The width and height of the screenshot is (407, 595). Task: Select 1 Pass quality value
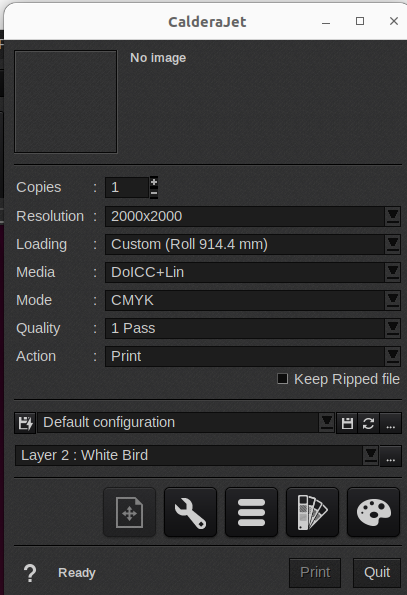tap(133, 328)
